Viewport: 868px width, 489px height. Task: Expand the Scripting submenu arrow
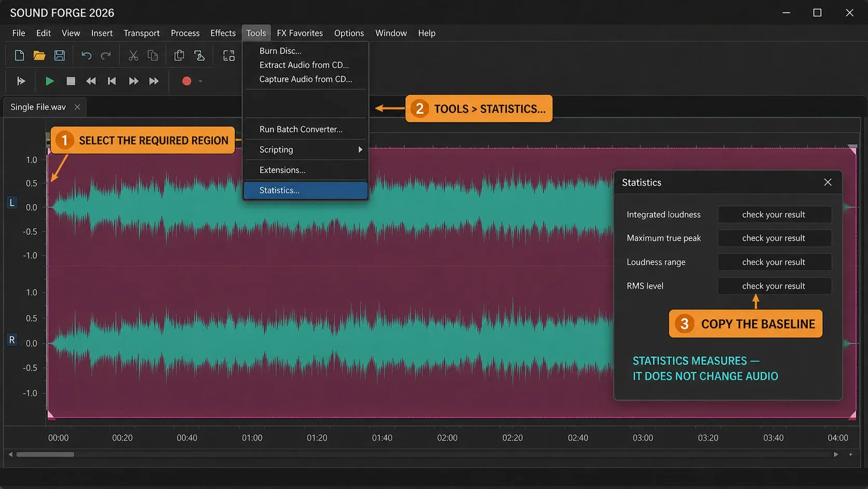[x=360, y=150]
